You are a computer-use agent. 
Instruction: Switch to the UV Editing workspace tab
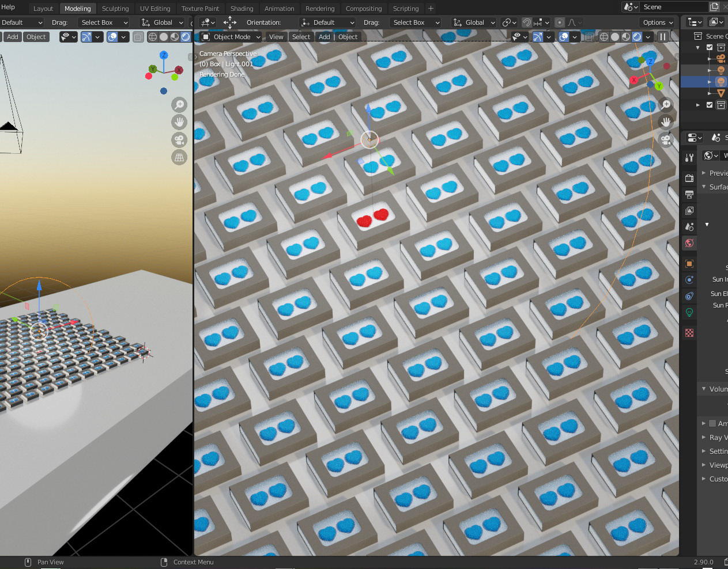point(155,9)
